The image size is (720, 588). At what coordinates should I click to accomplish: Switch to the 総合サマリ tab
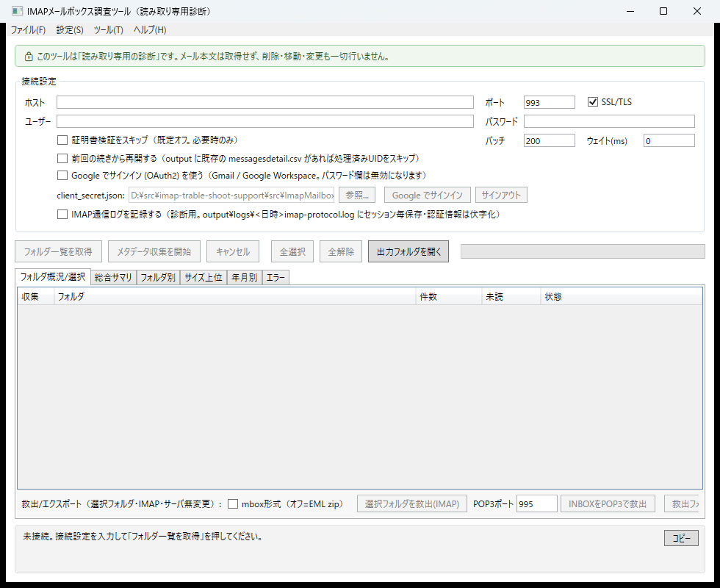pos(113,278)
